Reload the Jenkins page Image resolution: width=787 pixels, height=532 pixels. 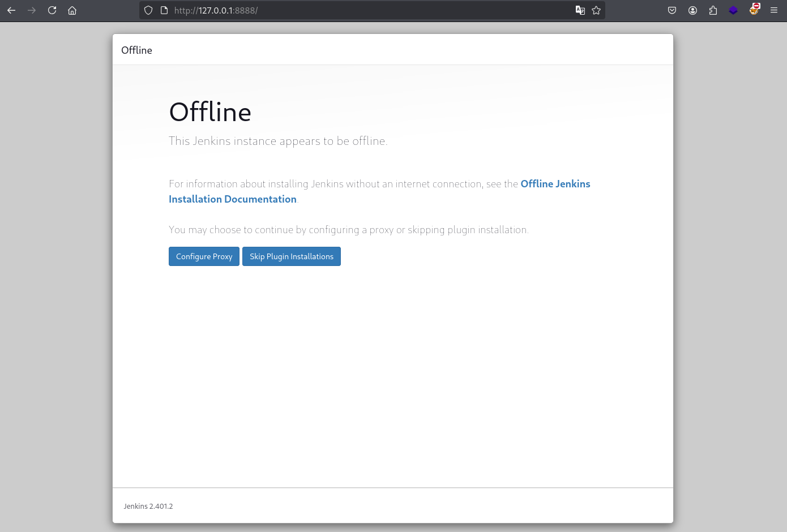[x=52, y=10]
